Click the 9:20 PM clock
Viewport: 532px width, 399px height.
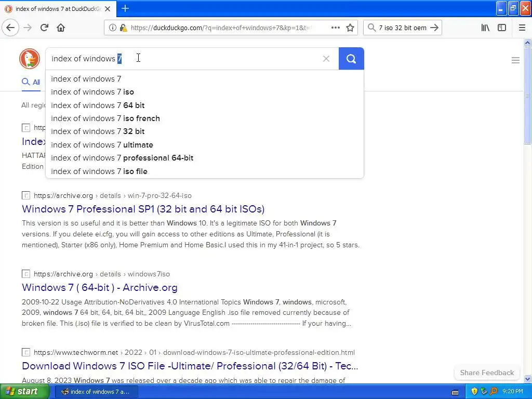513,392
